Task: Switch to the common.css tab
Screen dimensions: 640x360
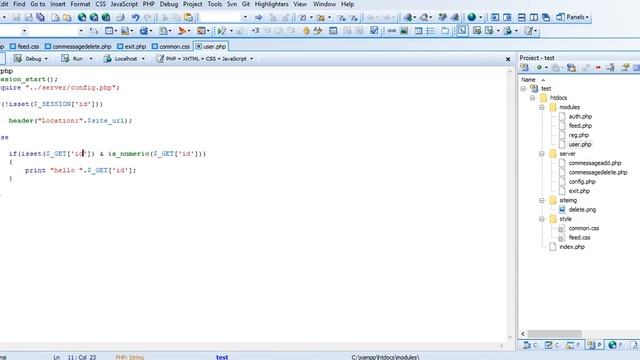Action: coord(171,47)
